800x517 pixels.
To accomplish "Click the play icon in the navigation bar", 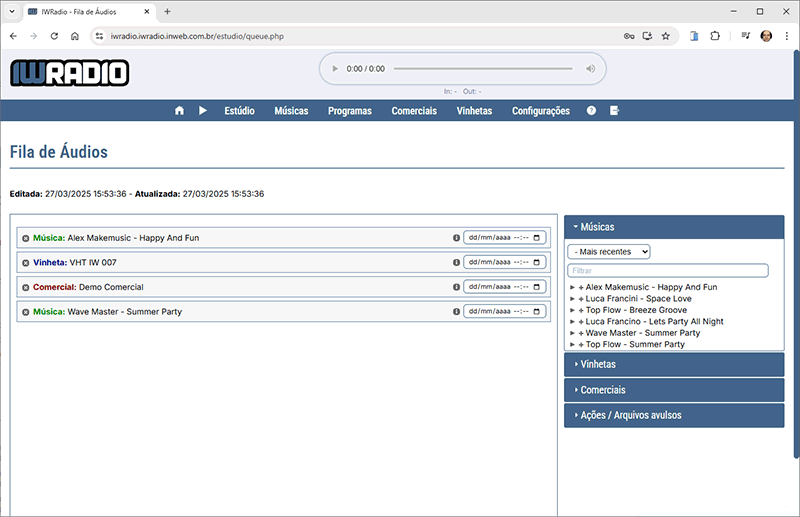I will click(203, 111).
